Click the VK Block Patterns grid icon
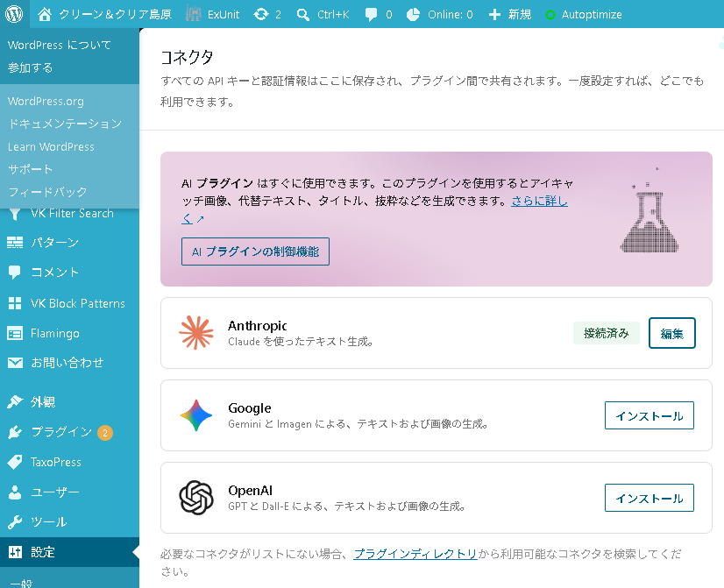Viewport: 724px width, 588px height. (x=15, y=303)
